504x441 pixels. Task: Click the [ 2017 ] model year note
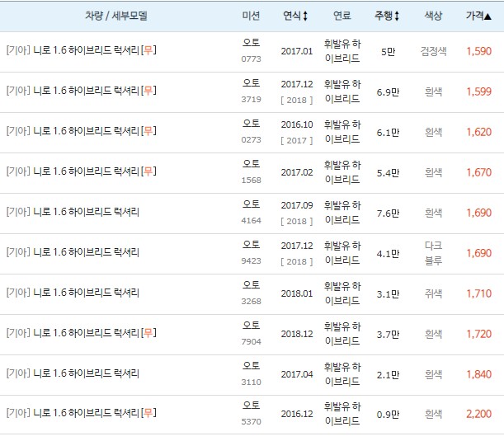tap(297, 141)
